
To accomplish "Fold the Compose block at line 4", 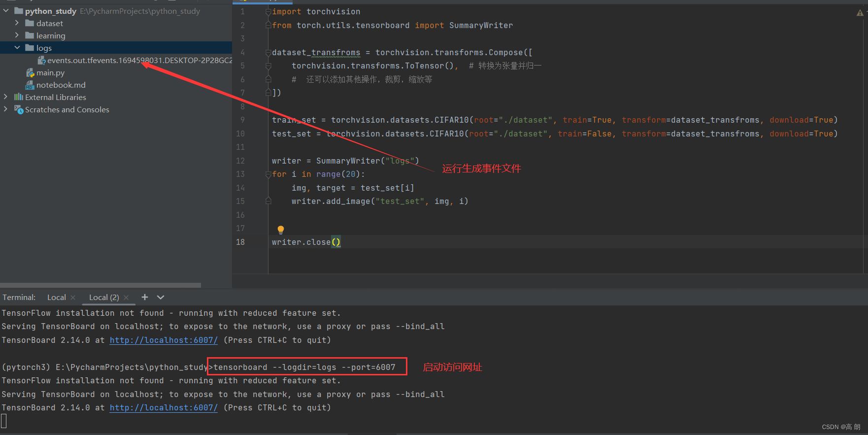I will (268, 52).
